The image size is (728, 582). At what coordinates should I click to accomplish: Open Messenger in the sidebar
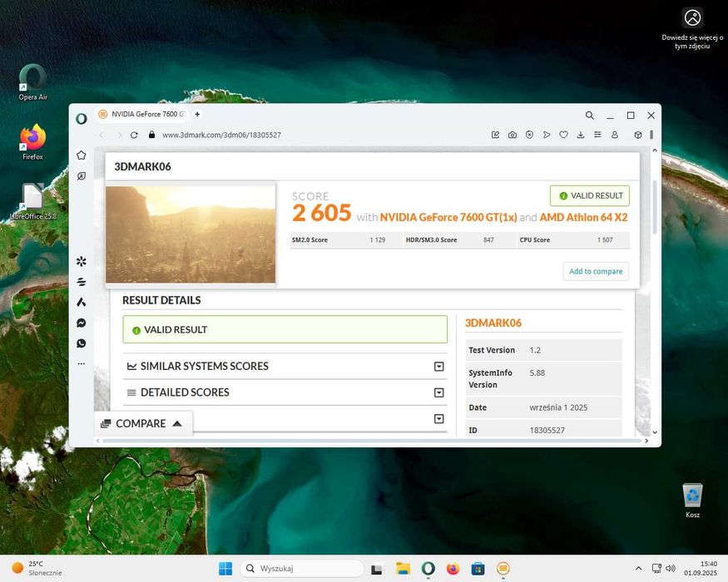pyautogui.click(x=82, y=323)
